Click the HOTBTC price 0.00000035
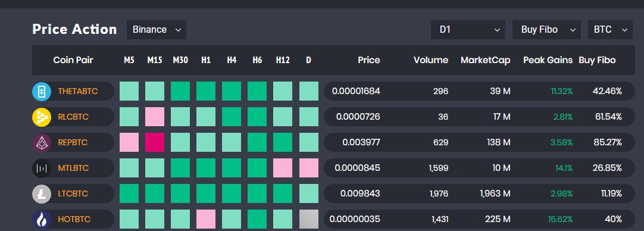This screenshot has width=644, height=231. pos(355,220)
